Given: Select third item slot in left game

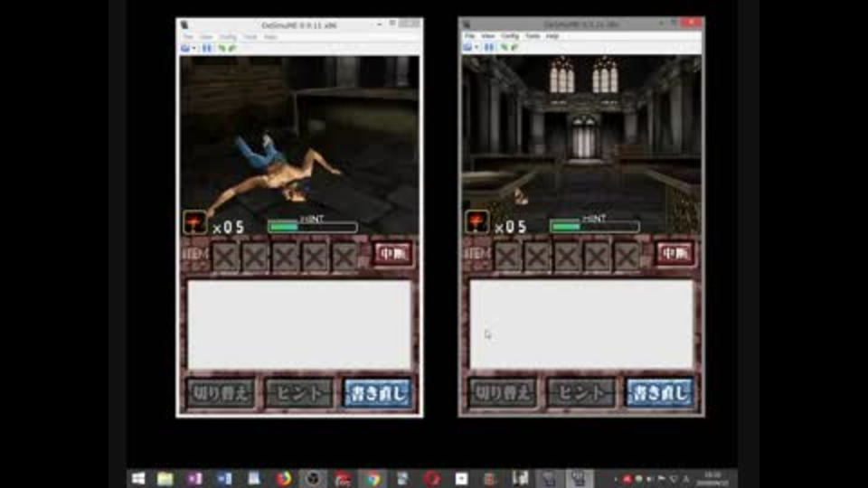Looking at the screenshot, I should pyautogui.click(x=285, y=257).
